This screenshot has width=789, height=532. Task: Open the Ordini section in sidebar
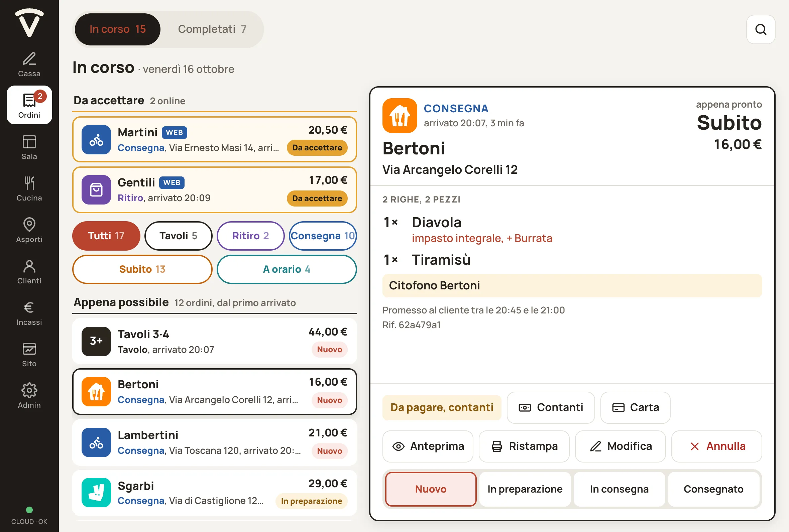29,105
